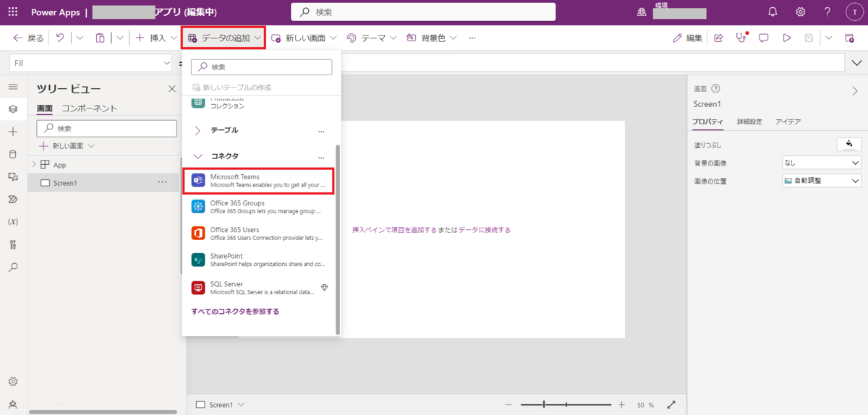Image resolution: width=868 pixels, height=415 pixels.
Task: Open the Power Automate sidebar icon
Action: tap(12, 199)
